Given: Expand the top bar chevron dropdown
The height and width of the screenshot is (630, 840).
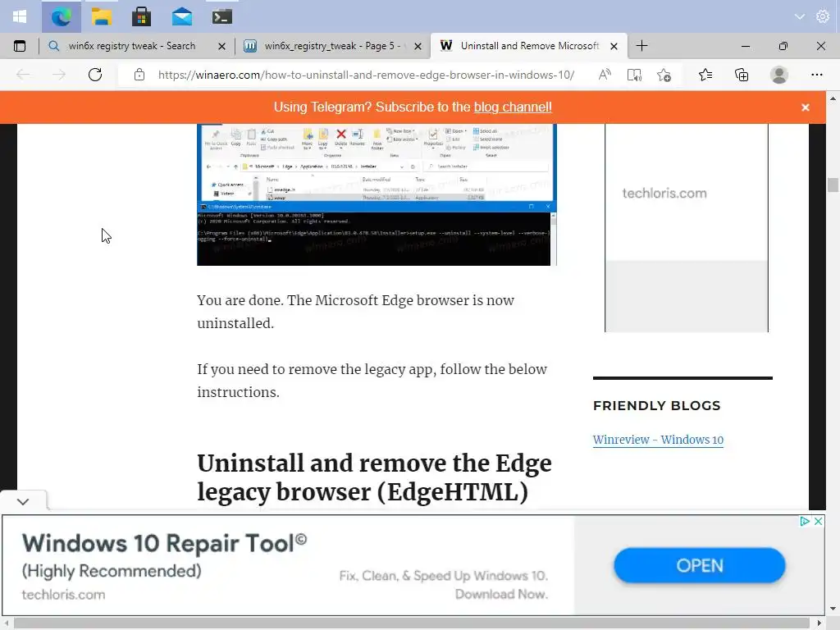Looking at the screenshot, I should pyautogui.click(x=799, y=16).
